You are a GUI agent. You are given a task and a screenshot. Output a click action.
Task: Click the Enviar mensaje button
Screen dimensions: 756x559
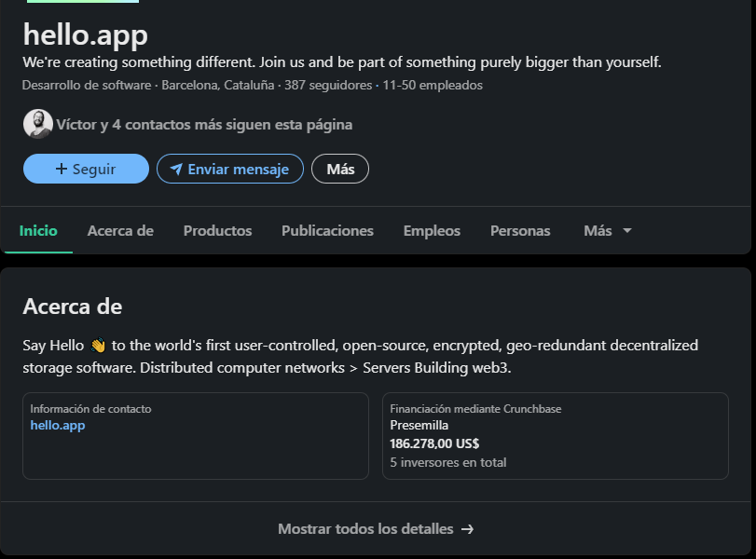(230, 169)
